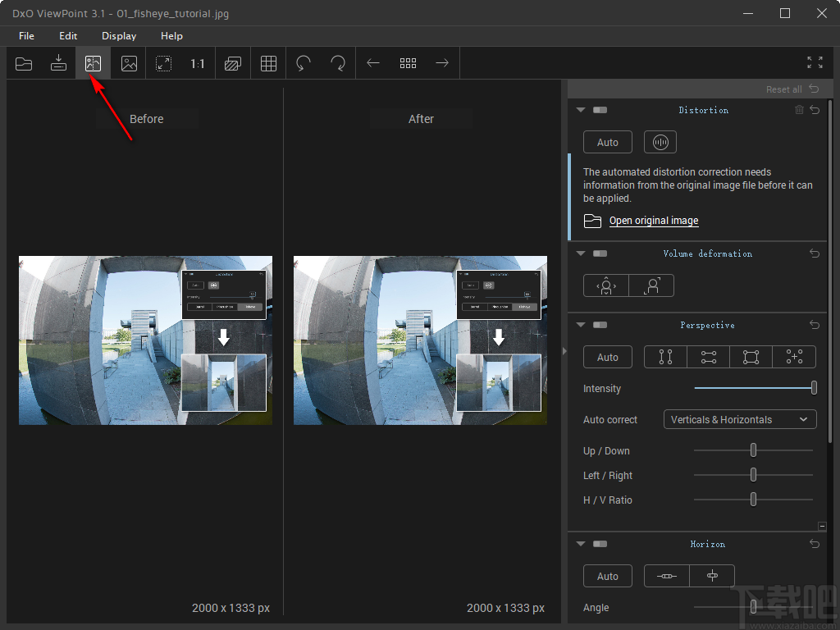The image size is (840, 630).
Task: Click the Up / Down slider handle
Action: (x=753, y=450)
